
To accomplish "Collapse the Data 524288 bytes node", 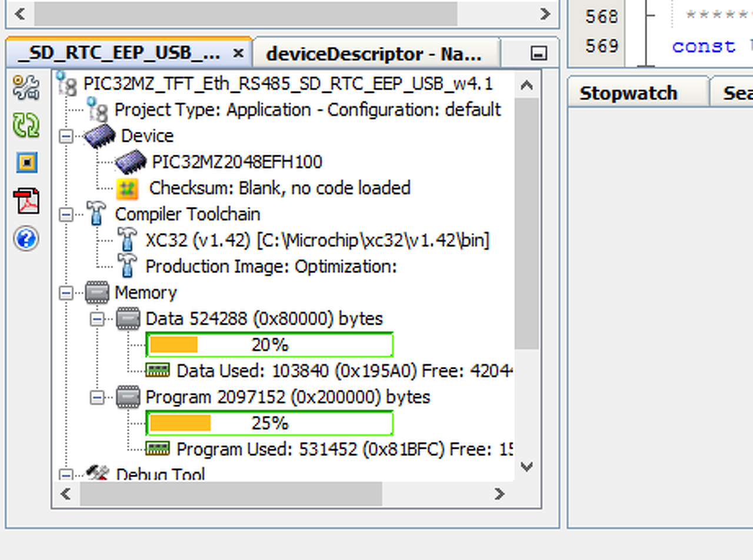I will (97, 319).
